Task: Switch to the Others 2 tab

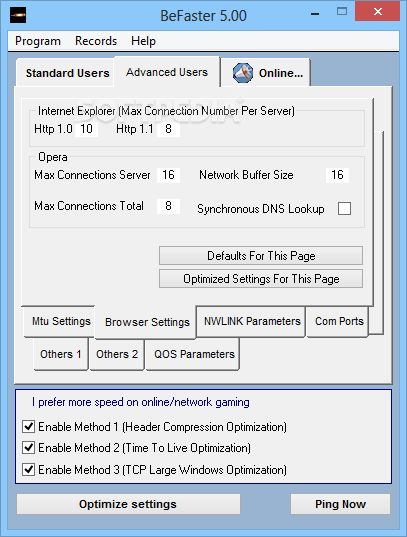Action: pos(117,354)
